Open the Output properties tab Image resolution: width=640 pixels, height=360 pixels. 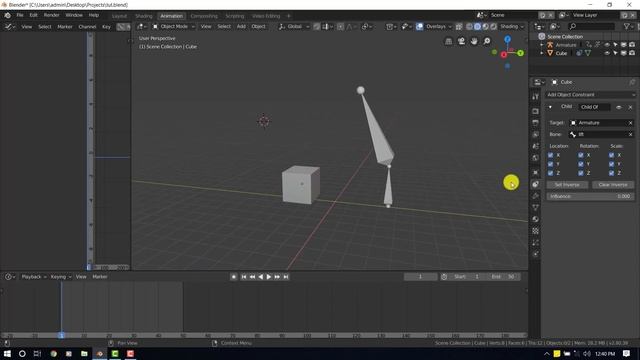tap(536, 122)
